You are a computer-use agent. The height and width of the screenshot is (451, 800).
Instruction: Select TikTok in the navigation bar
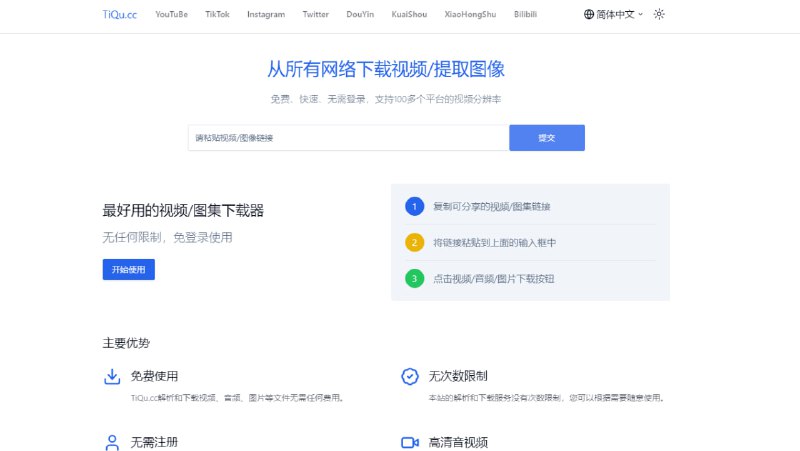click(217, 15)
